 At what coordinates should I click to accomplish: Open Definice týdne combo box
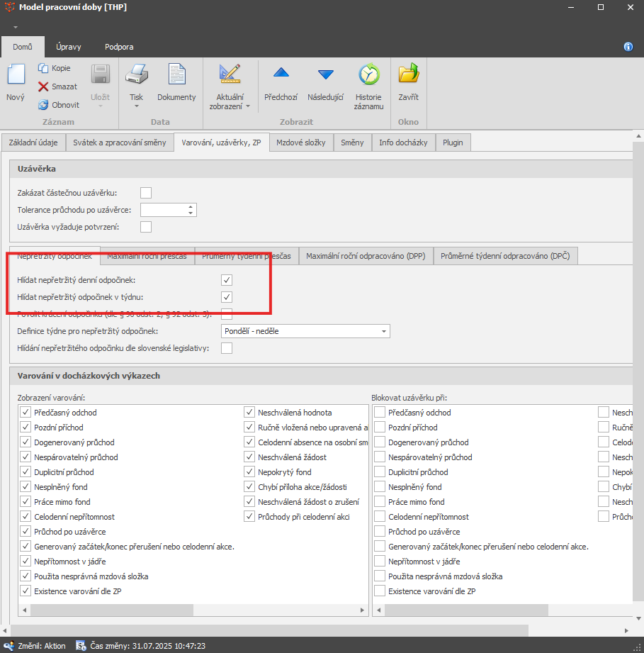305,331
